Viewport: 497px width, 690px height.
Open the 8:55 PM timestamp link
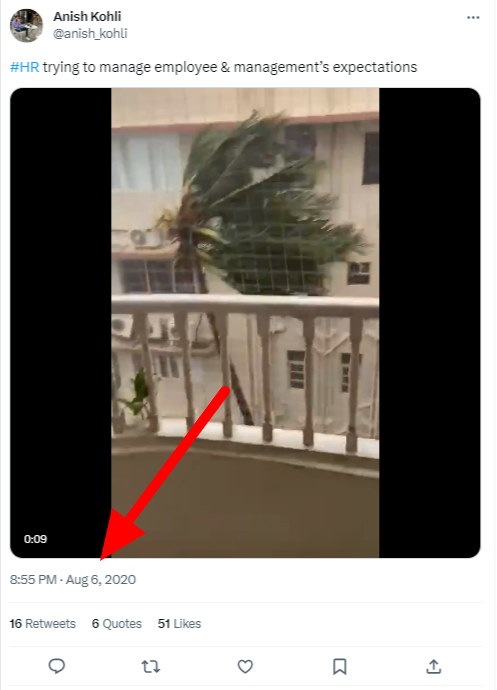click(33, 580)
